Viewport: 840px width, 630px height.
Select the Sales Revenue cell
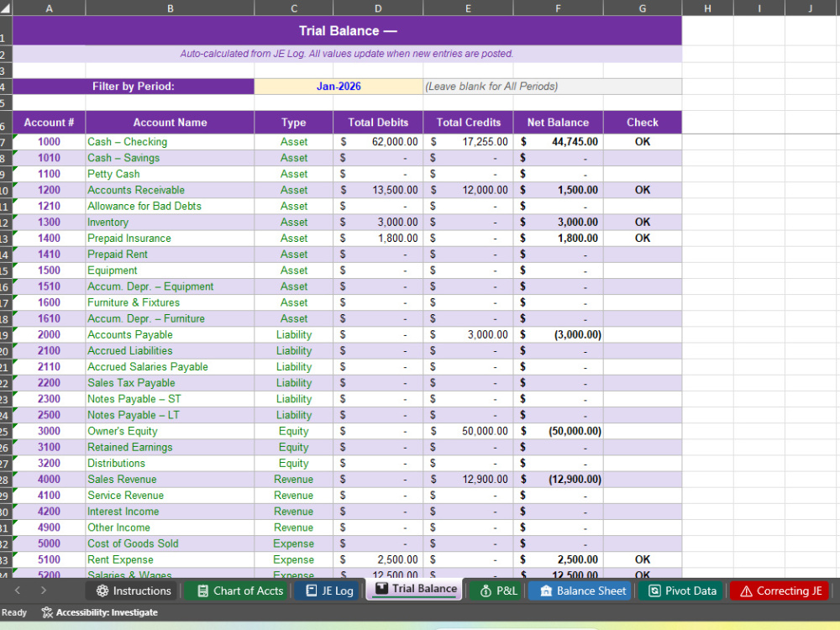[170, 480]
